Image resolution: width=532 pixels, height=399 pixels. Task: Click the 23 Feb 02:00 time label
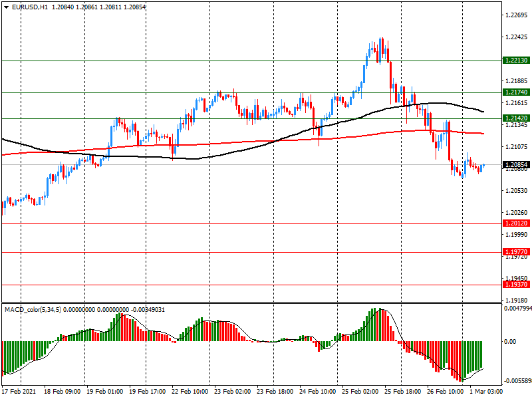pyautogui.click(x=232, y=392)
